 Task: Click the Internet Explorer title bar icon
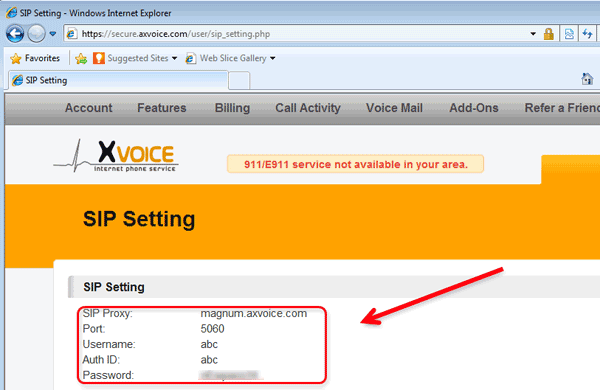pos(11,13)
